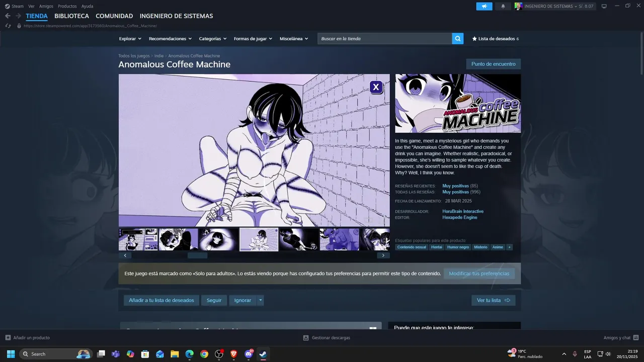644x362 pixels.
Task: Open the Productos menu
Action: click(67, 6)
